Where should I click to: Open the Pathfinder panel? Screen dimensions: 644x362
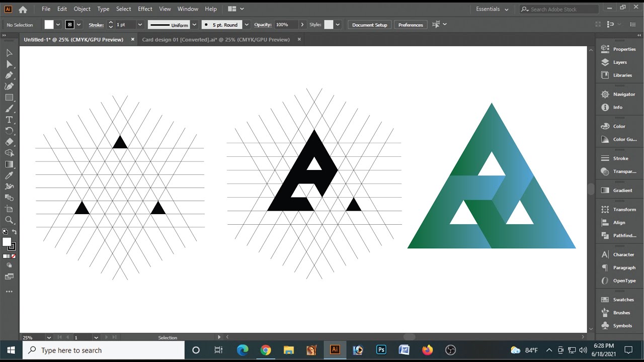click(619, 235)
